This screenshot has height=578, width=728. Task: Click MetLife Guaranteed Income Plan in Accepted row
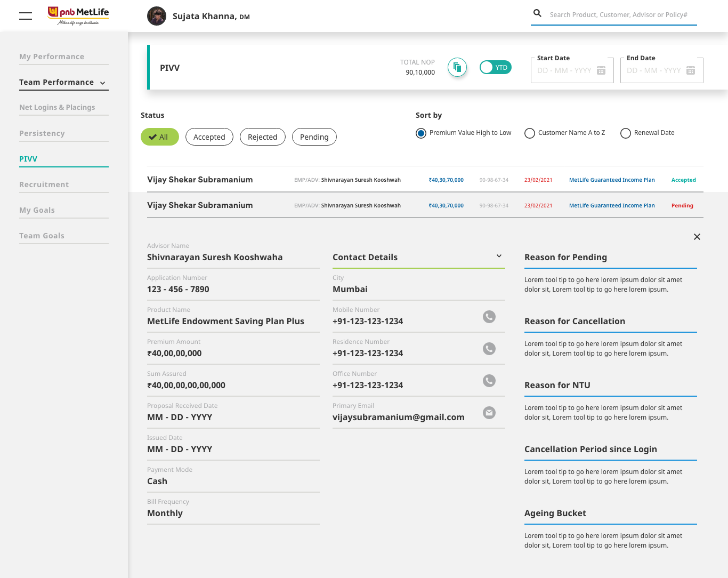pyautogui.click(x=612, y=180)
